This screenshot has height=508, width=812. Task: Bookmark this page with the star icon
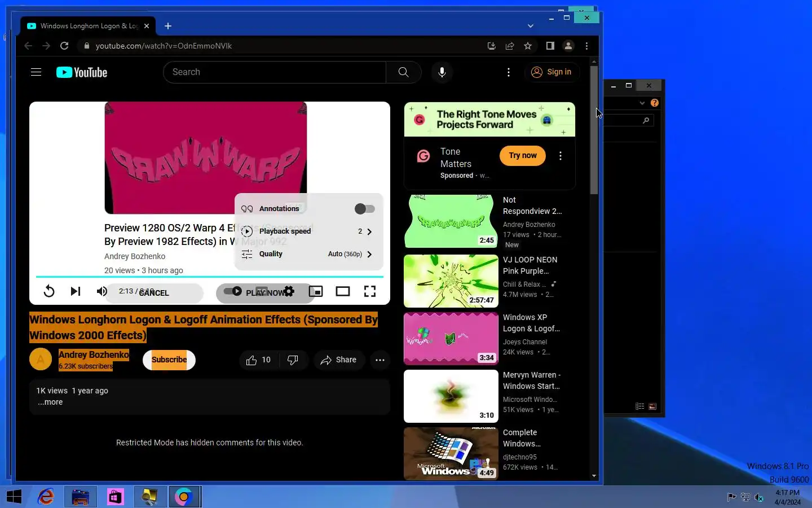(528, 46)
